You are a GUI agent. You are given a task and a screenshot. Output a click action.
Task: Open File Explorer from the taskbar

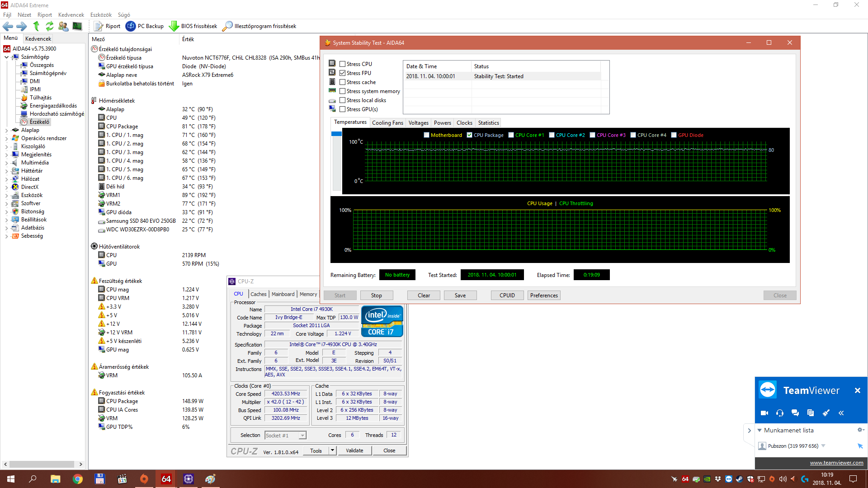click(x=56, y=479)
